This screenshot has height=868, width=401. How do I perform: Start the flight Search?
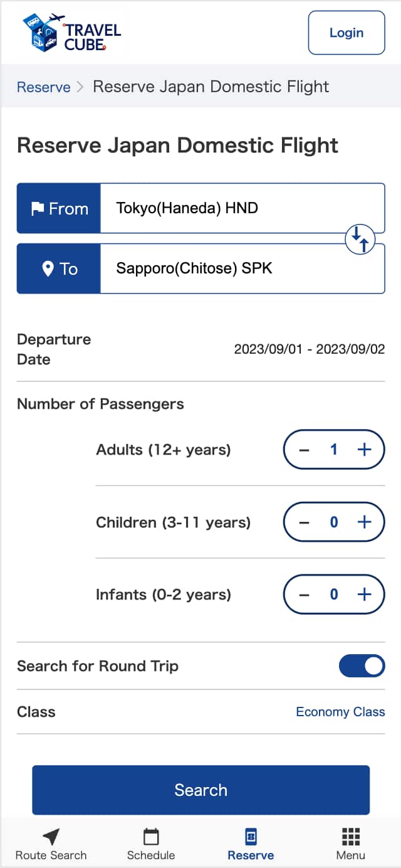(x=200, y=790)
